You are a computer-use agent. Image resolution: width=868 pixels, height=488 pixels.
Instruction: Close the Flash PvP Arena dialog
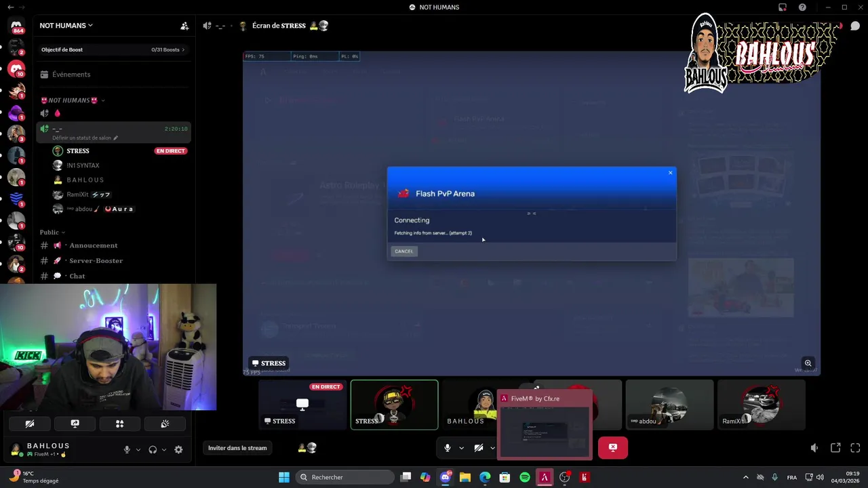click(x=671, y=173)
